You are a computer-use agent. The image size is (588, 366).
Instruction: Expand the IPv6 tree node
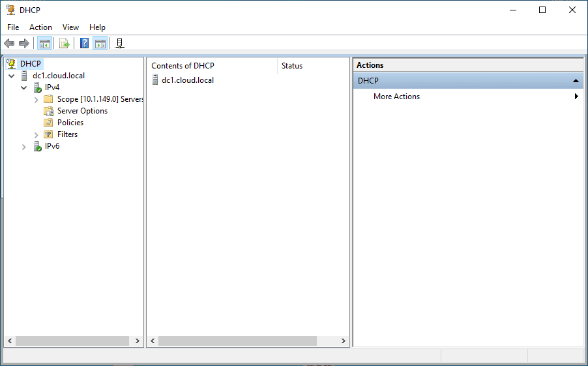(x=24, y=147)
